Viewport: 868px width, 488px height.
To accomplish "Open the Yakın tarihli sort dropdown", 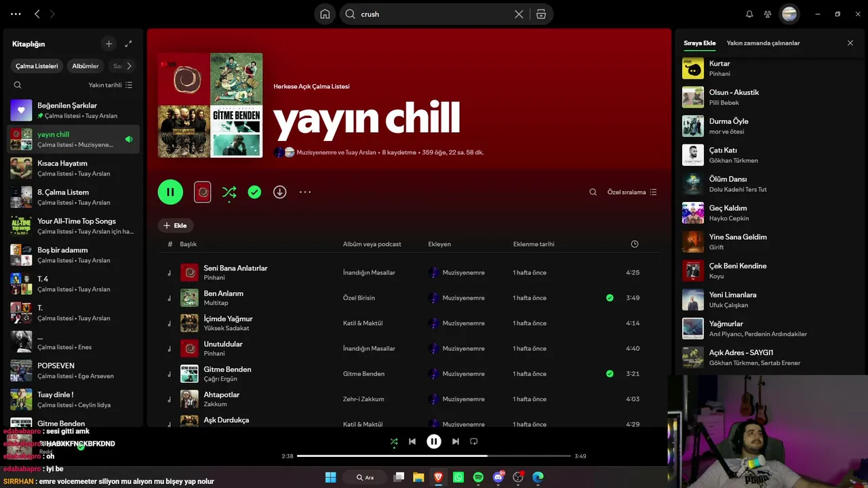I will point(111,85).
